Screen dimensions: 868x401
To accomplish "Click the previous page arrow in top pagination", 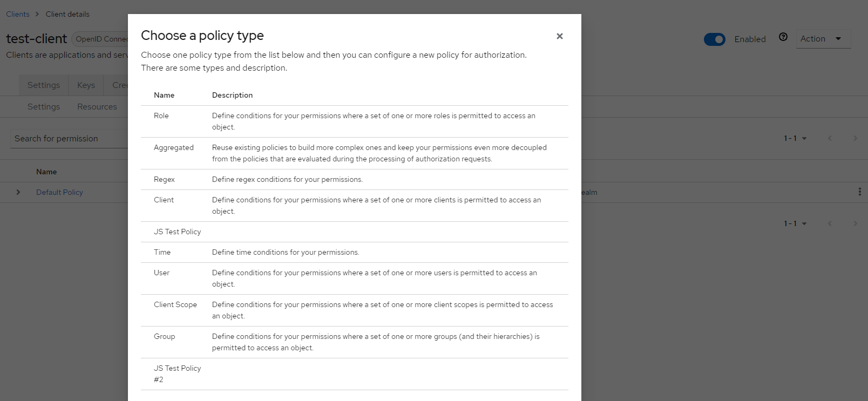I will coord(830,138).
